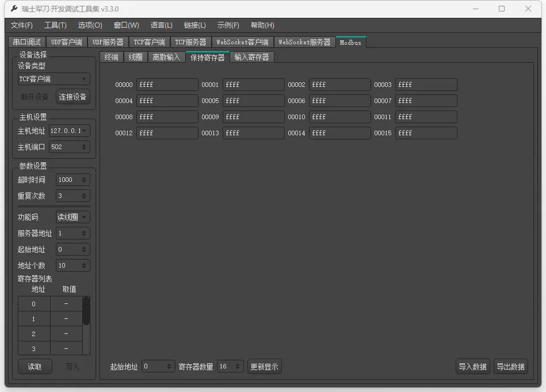Expand the 设备类型 TCP客户端 dropdown

coord(54,79)
